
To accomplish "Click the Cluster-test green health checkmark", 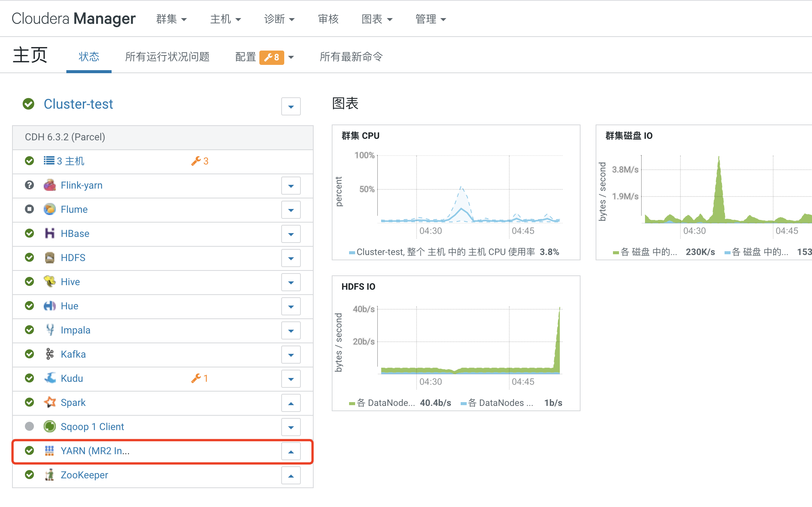I will coord(28,104).
